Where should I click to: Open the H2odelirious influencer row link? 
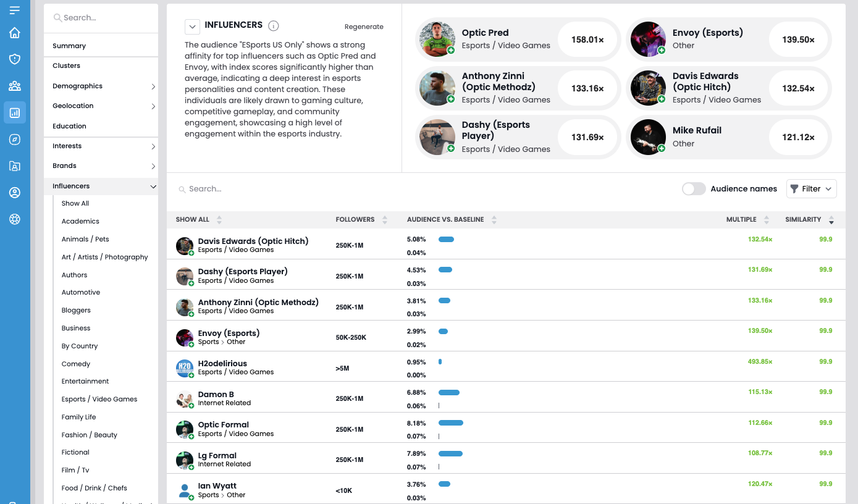point(222,364)
